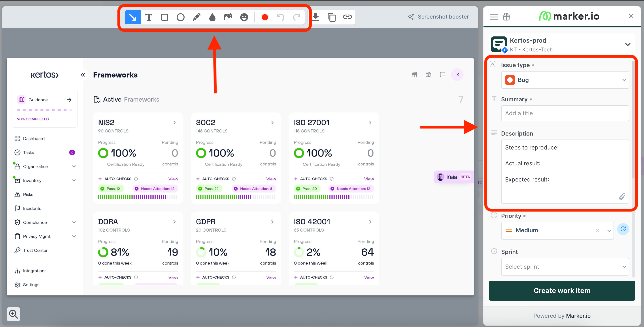Open the GDPR framework chevron

pos(272,222)
